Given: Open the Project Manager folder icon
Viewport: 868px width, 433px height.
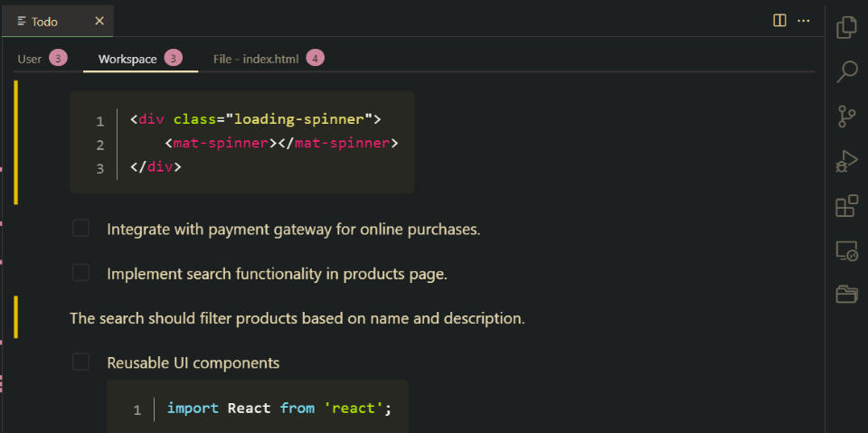Looking at the screenshot, I should (846, 294).
